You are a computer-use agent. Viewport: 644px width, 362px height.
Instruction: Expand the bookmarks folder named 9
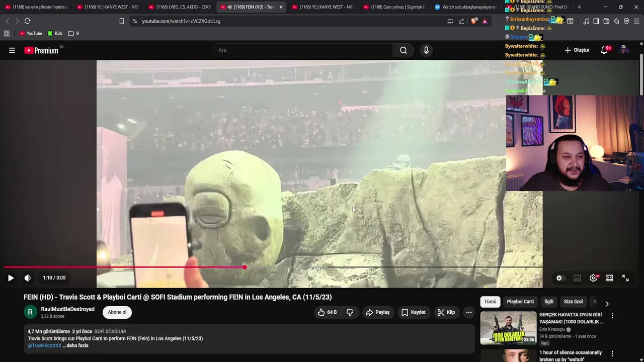(73, 33)
